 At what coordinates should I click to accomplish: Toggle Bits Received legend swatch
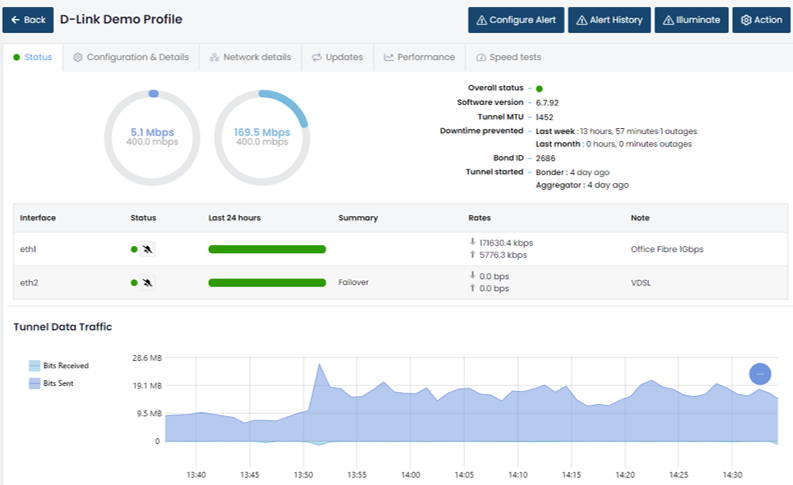click(x=34, y=365)
